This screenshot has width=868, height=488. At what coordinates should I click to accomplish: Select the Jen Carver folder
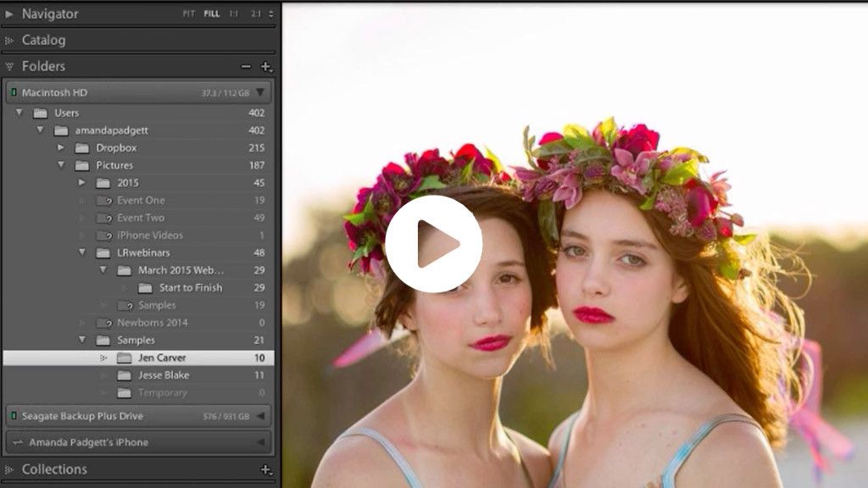[x=138, y=358]
